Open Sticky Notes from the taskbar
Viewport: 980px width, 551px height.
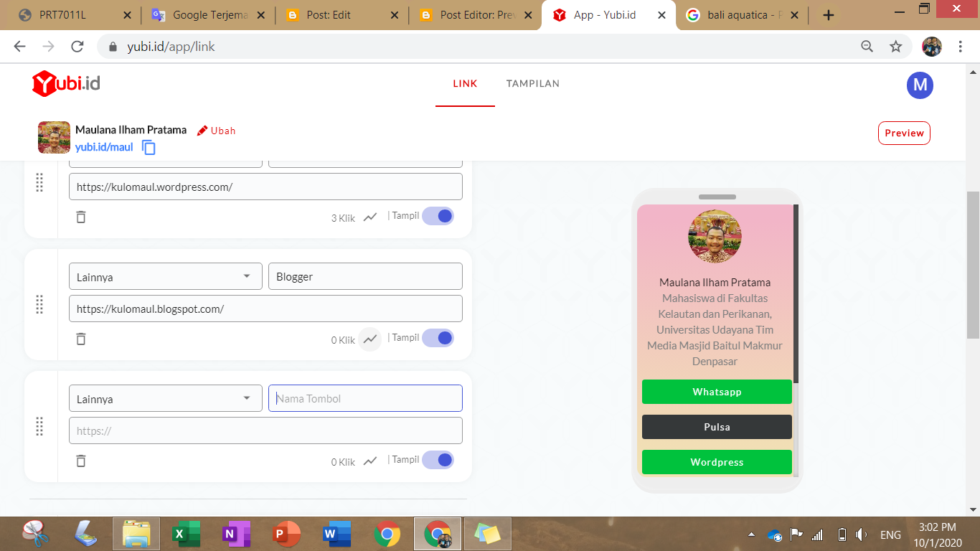pos(488,534)
